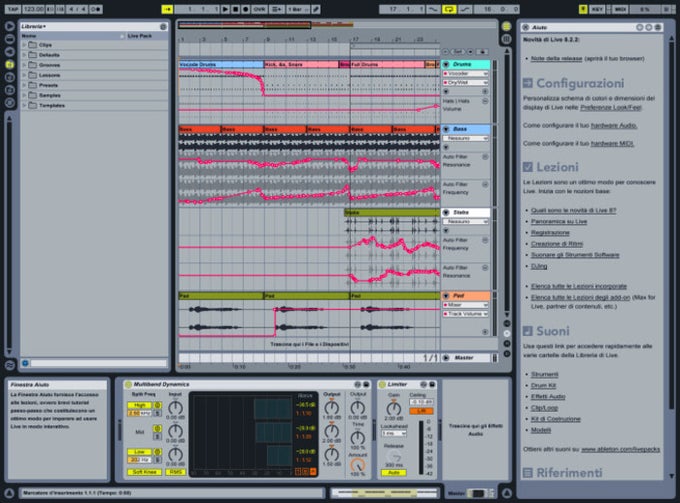
Task: Expand the Defaults folder
Action: 25,55
